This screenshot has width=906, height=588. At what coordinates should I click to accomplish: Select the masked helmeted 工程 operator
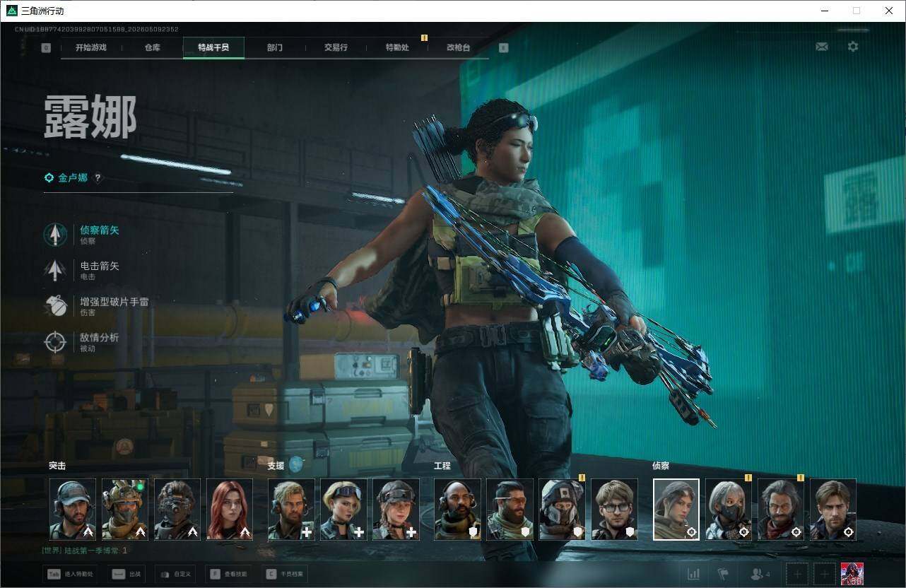[562, 510]
